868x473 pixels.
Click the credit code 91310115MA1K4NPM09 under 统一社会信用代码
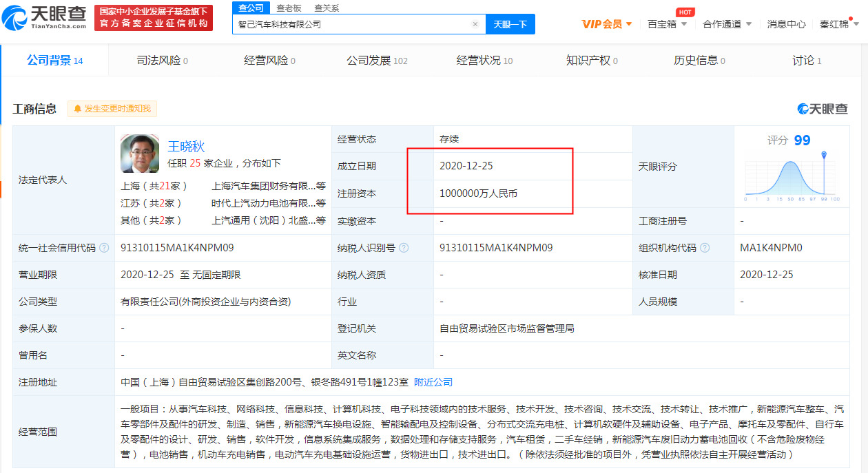(177, 248)
